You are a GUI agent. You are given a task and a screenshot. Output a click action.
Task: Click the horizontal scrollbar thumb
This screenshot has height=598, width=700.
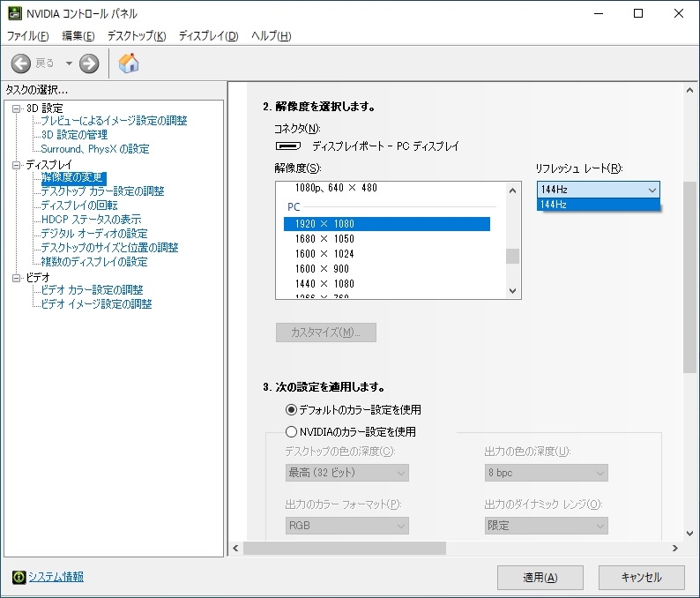(344, 548)
